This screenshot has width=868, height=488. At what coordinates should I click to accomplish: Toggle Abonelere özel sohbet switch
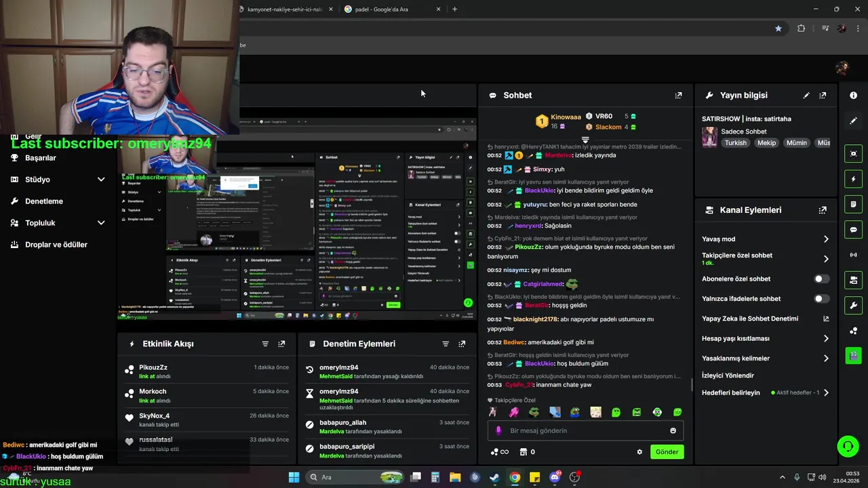821,279
